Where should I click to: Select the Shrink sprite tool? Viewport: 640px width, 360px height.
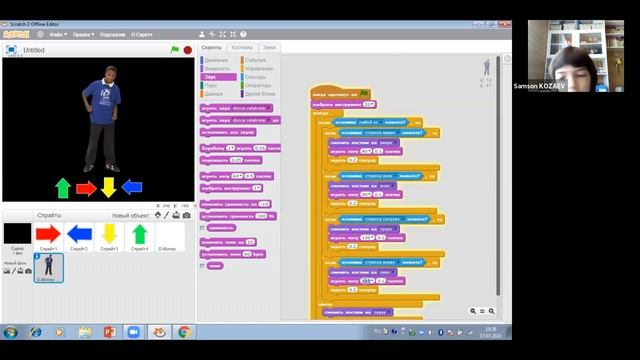point(233,34)
